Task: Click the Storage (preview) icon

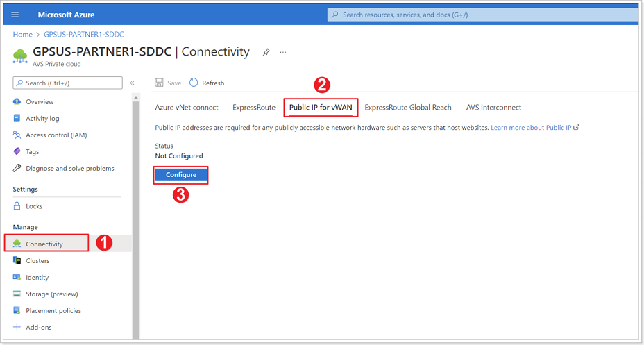Action: click(17, 294)
